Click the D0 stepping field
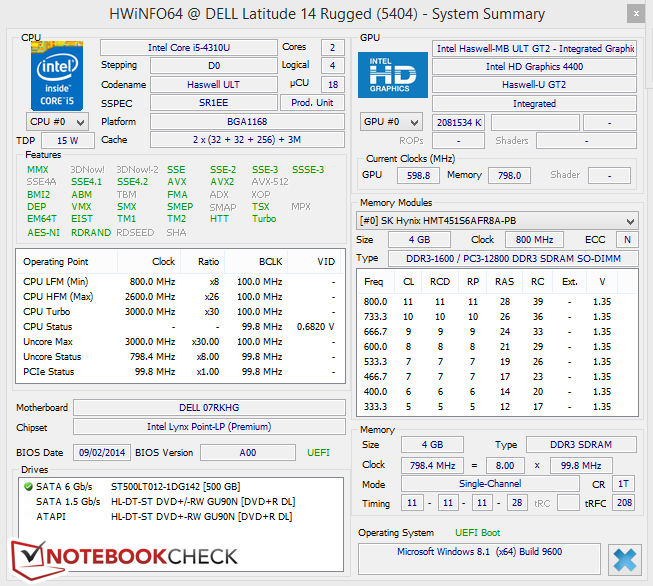Screen dimensions: 653x586 click(x=214, y=65)
